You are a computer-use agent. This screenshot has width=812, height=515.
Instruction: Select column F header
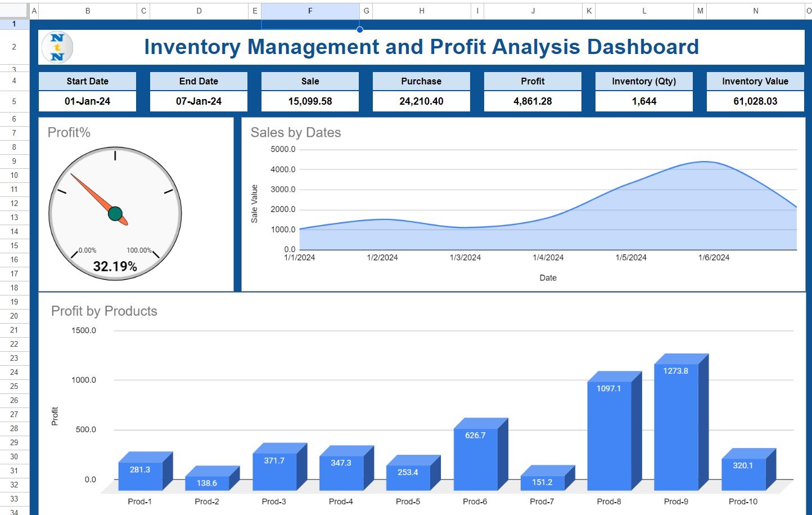pos(310,11)
